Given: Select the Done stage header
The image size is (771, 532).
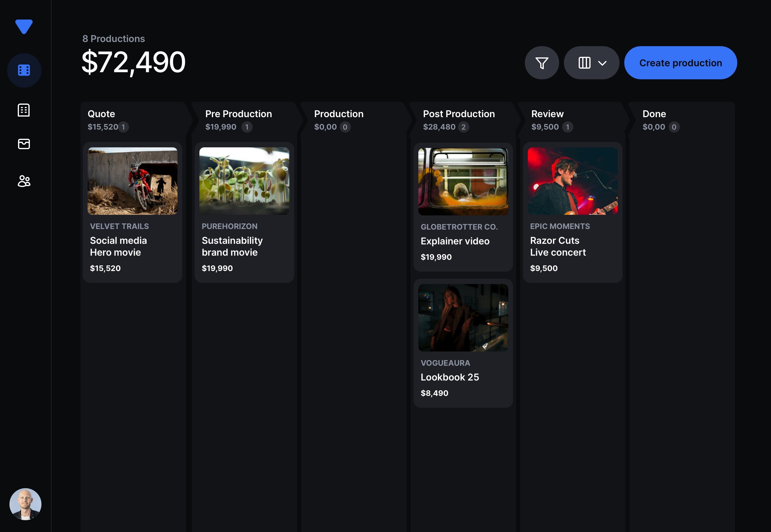Looking at the screenshot, I should coord(654,114).
